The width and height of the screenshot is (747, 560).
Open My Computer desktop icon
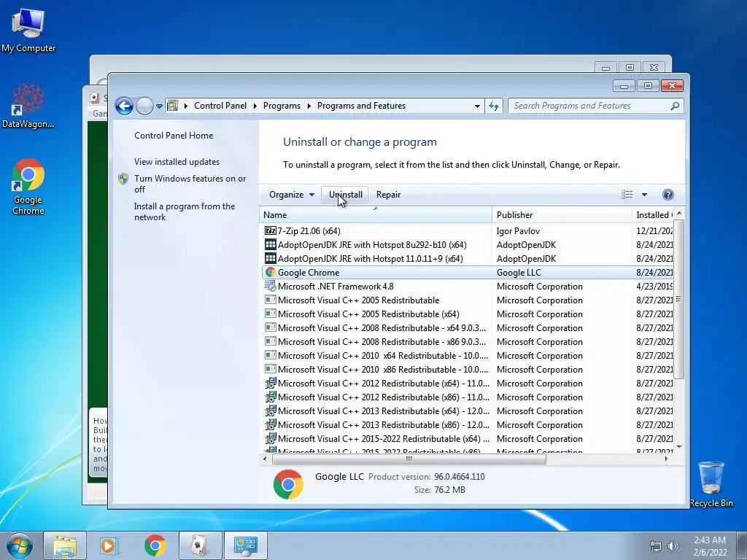pyautogui.click(x=28, y=31)
